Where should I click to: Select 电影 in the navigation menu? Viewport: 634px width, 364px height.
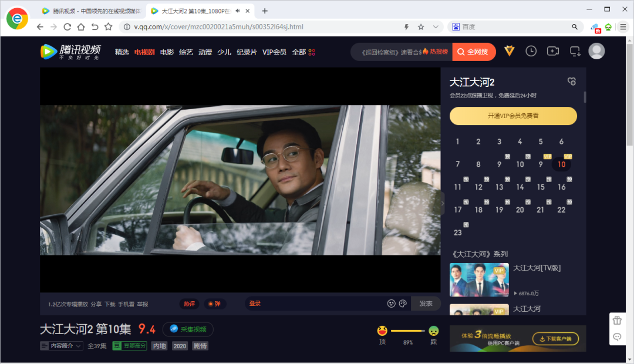point(167,52)
